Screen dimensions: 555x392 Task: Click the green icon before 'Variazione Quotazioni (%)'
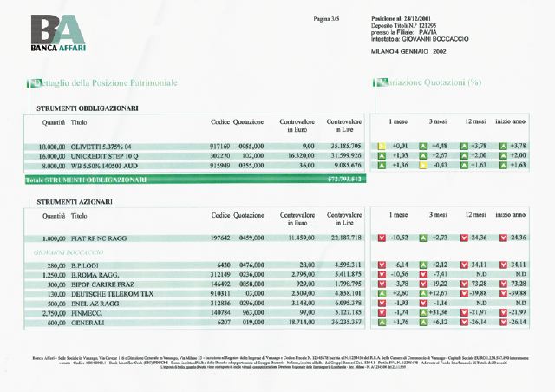tap(382, 82)
